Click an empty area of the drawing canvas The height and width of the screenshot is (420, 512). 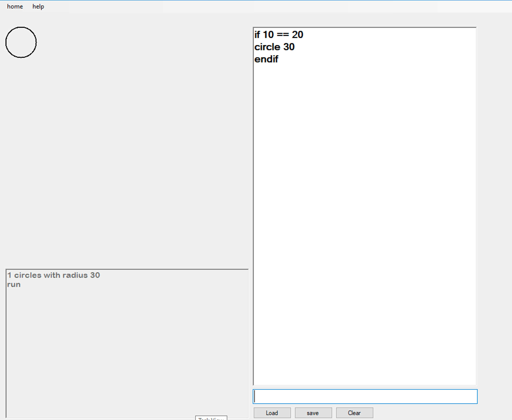coord(127,153)
